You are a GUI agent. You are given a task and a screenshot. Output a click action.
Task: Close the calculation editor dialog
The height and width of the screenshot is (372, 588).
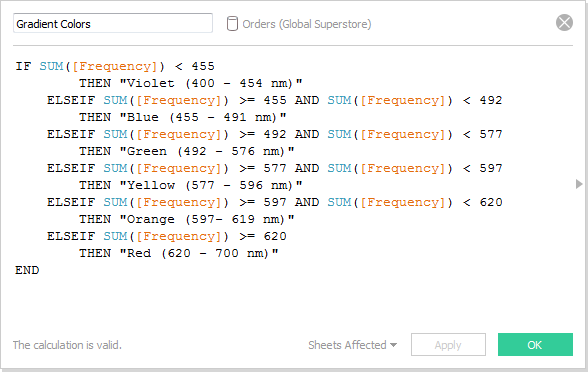point(564,22)
